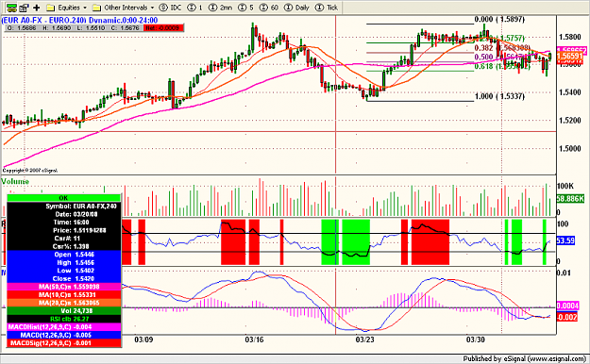Click the magenta MA(50,C) value row
Screen dimensions: 590x364
64,287
